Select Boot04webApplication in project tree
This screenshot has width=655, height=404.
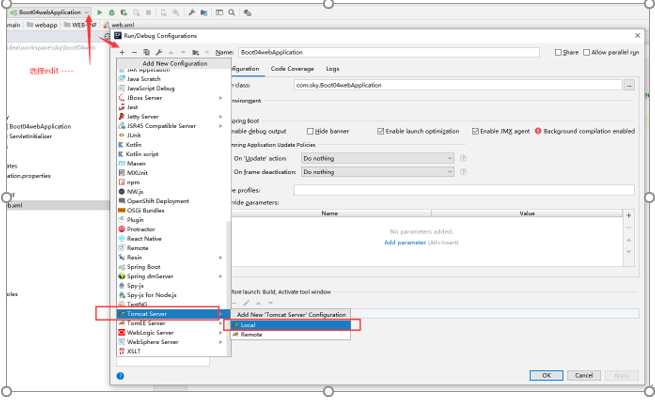point(40,126)
